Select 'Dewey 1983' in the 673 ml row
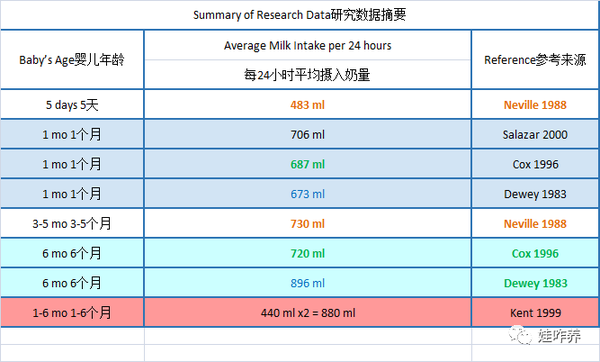 click(535, 194)
